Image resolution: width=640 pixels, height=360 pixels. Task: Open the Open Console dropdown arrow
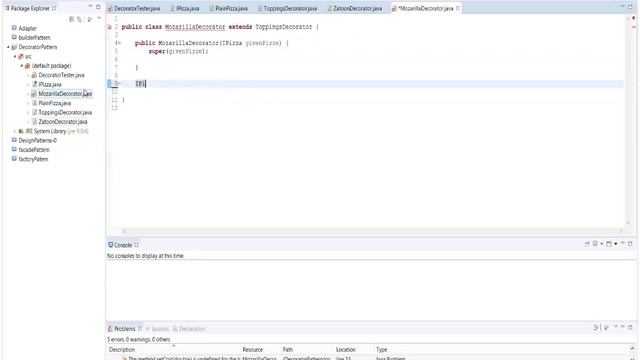616,244
